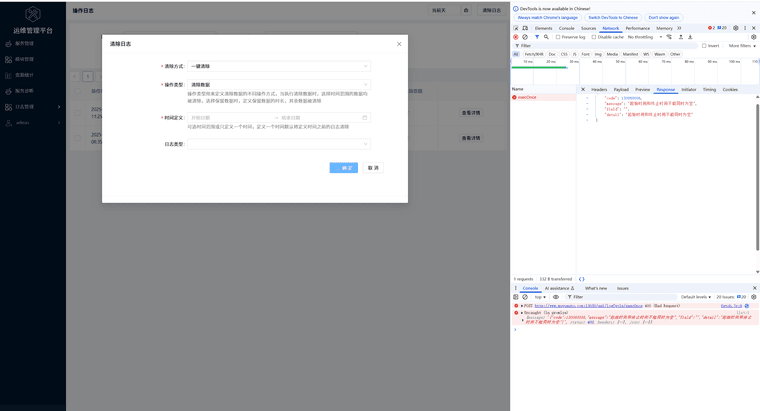Open console settings gear icon
The image size is (760, 411).
754,297
